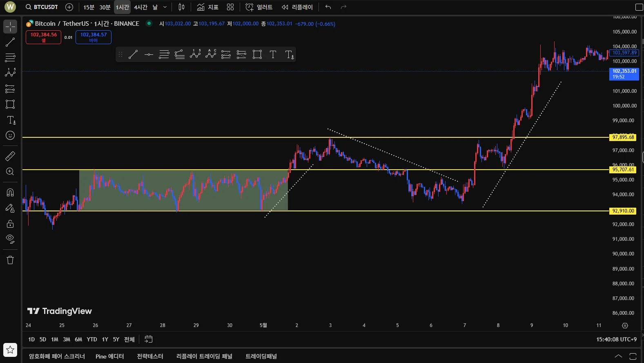Screen dimensions: 644x363
Task: Open timezone menu showing UTC+9
Action: click(x=616, y=339)
